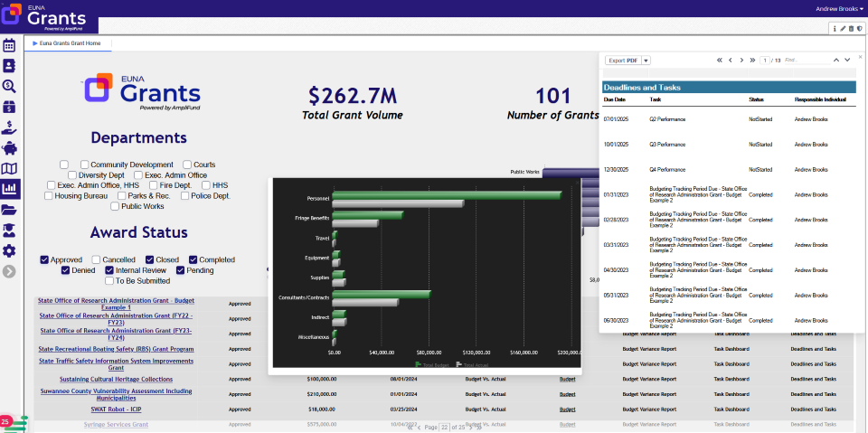Select the Euna Grants Grant Home tab
This screenshot has width=868, height=433.
(x=68, y=42)
